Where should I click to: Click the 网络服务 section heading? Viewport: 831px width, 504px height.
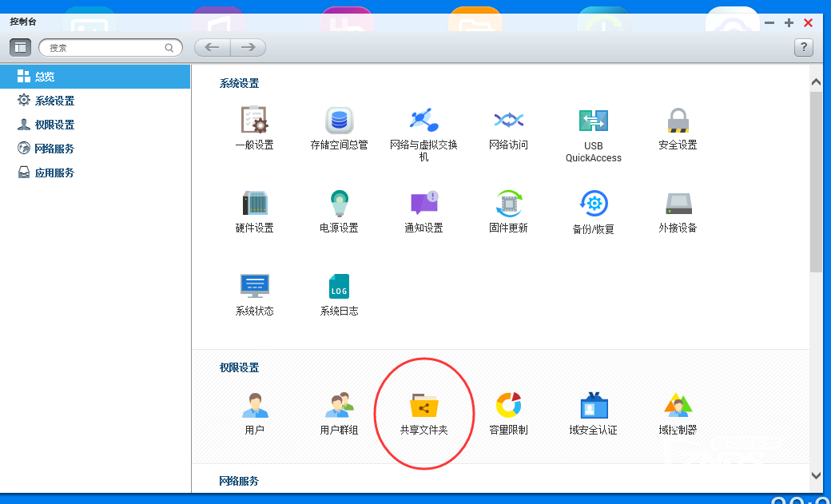239,481
